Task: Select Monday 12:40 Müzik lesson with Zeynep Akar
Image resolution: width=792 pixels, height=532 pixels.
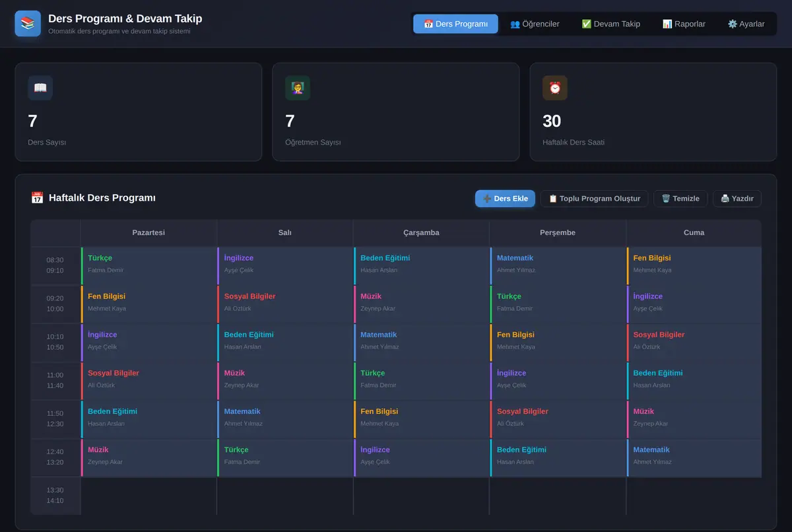Action: [x=148, y=457]
